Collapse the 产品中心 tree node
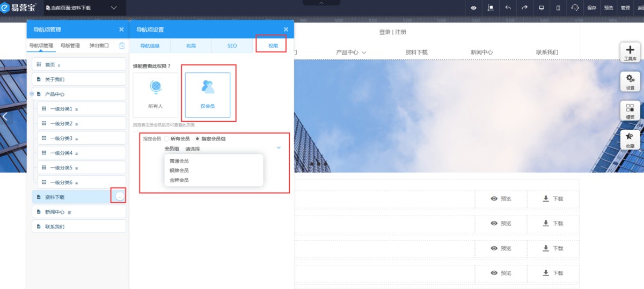 coord(32,94)
